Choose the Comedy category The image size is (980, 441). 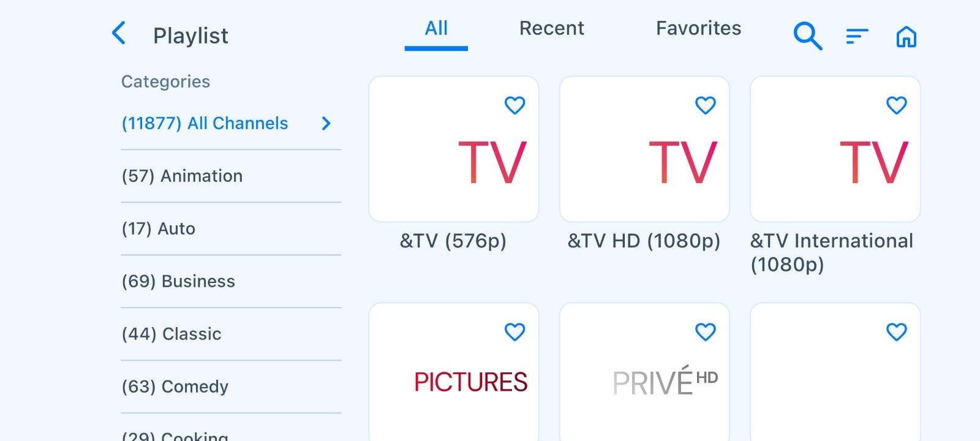175,387
